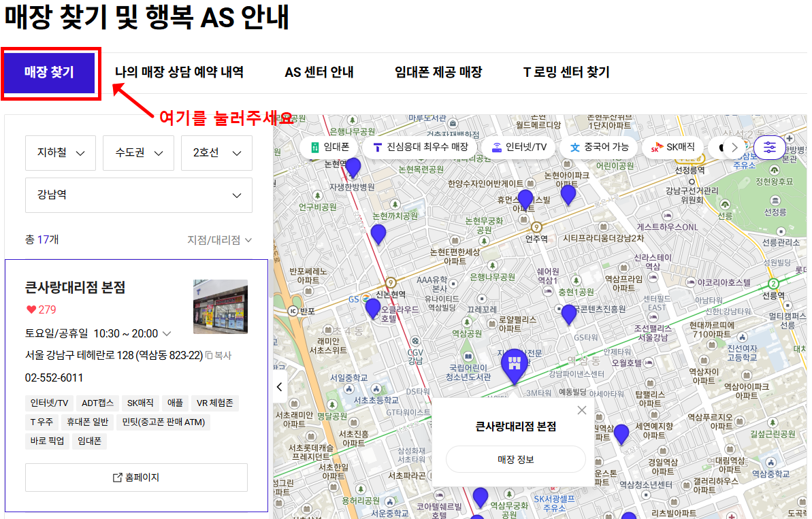This screenshot has width=812, height=519.
Task: Select the T 우주 tag
Action: click(x=42, y=422)
